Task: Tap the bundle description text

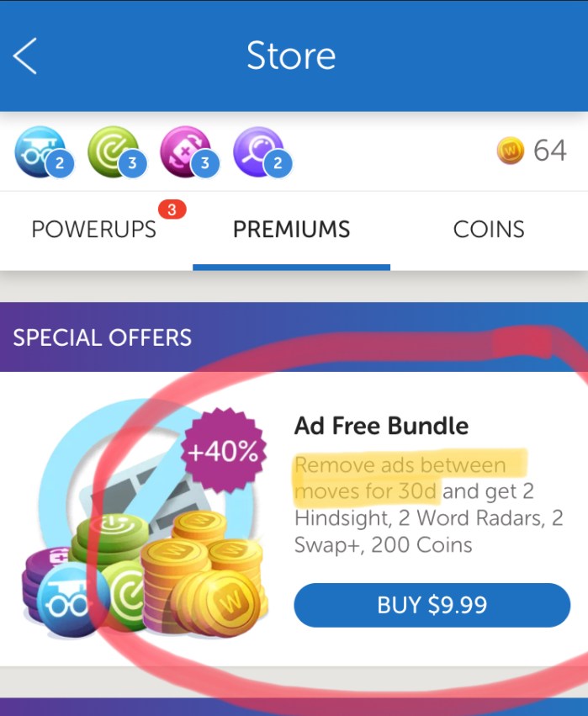Action: click(x=428, y=505)
